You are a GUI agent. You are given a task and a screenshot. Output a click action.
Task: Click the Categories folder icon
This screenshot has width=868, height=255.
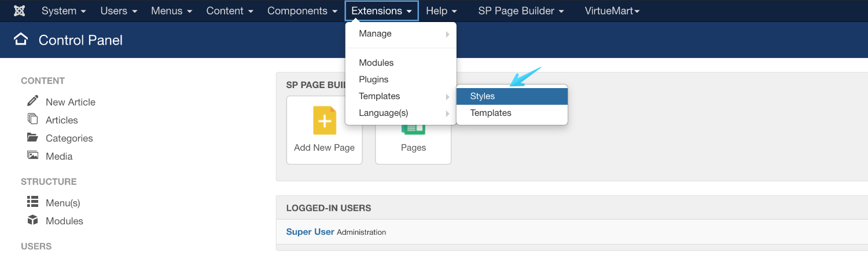33,137
